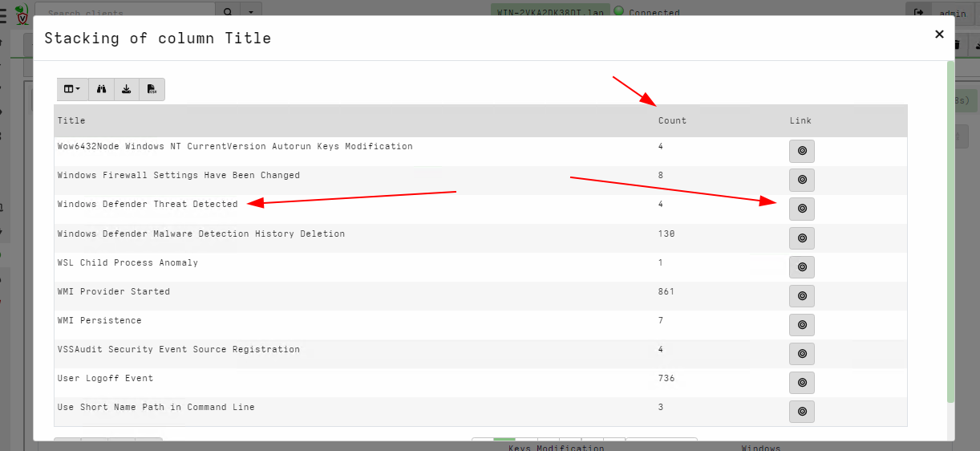Open link for Use Short Name Path row
This screenshot has height=451, width=980.
point(801,412)
